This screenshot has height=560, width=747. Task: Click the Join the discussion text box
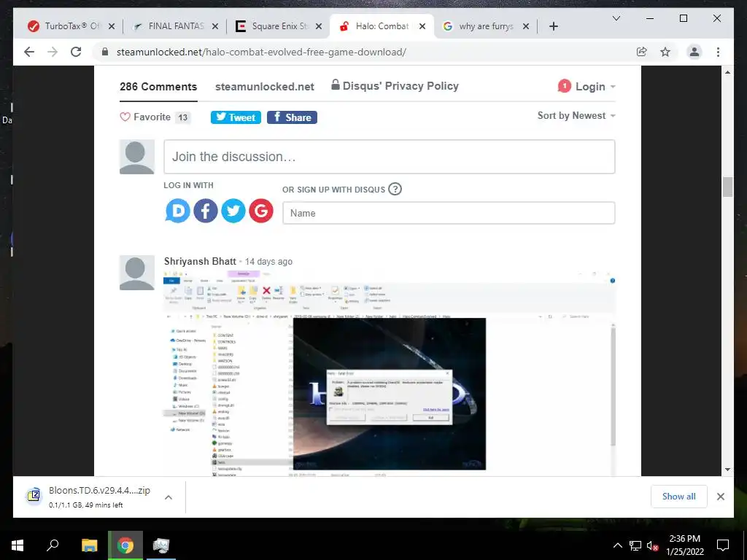pos(390,157)
